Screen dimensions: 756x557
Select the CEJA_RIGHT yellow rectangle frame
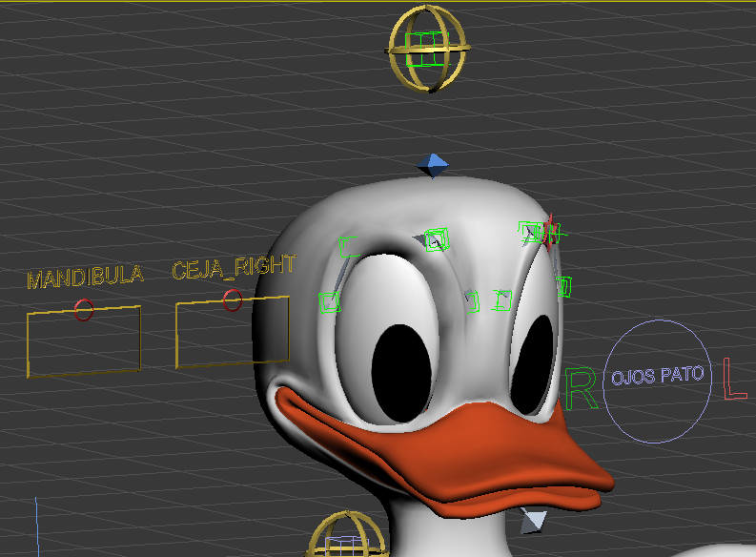233,332
